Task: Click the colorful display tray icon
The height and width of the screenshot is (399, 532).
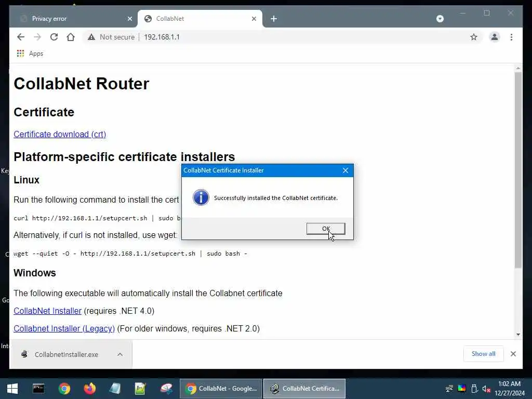Action: tap(462, 389)
